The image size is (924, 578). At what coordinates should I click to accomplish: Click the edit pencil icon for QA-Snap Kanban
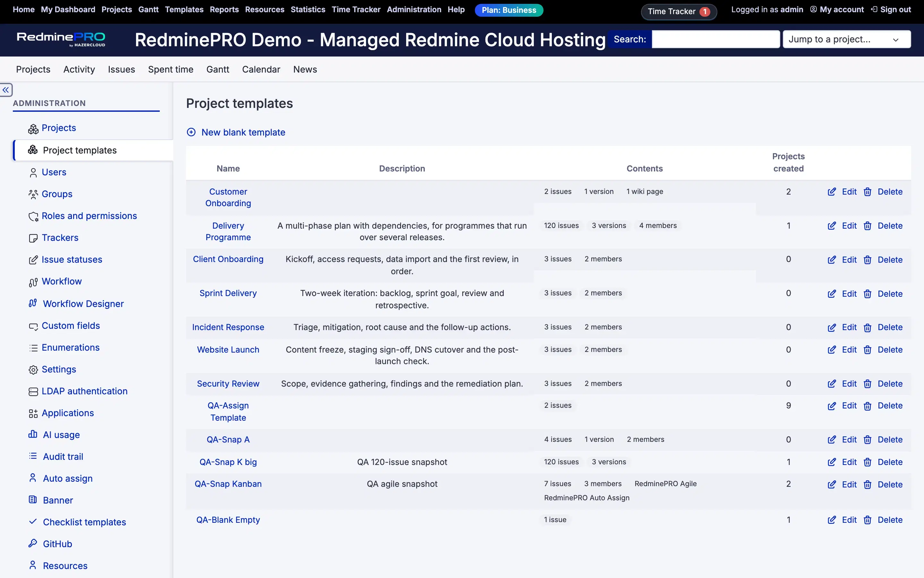pyautogui.click(x=832, y=485)
